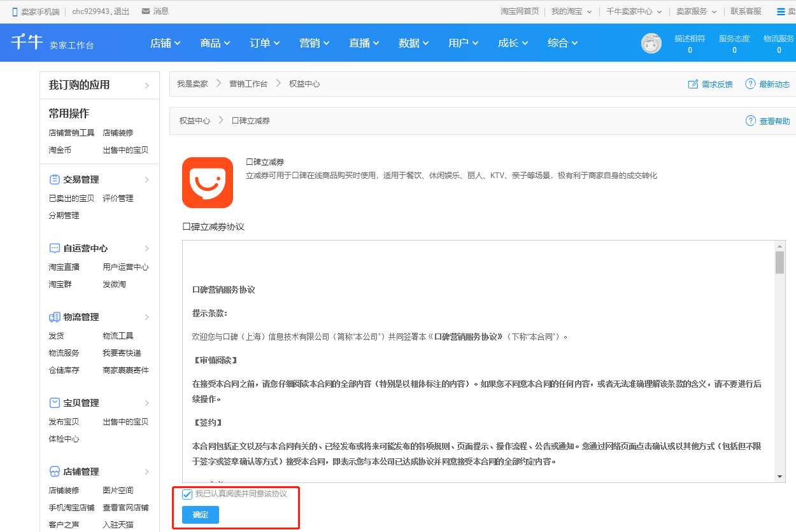Click 营销工作台 breadcrumb
The width and height of the screenshot is (796, 532).
coord(248,84)
